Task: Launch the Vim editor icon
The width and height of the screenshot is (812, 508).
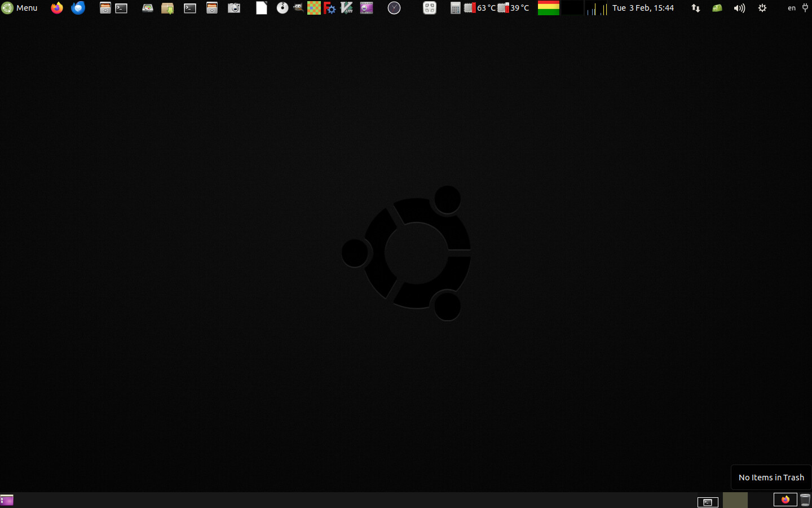Action: pyautogui.click(x=347, y=8)
